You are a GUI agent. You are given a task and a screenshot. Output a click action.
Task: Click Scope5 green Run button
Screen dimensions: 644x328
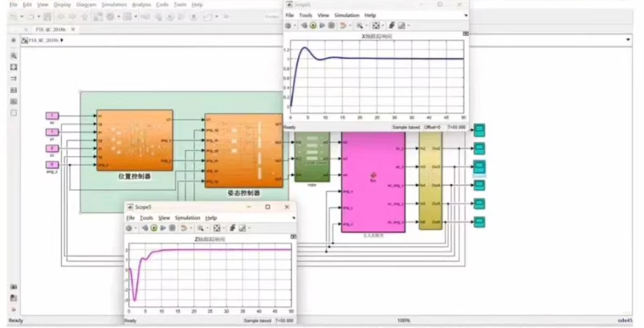point(154,228)
